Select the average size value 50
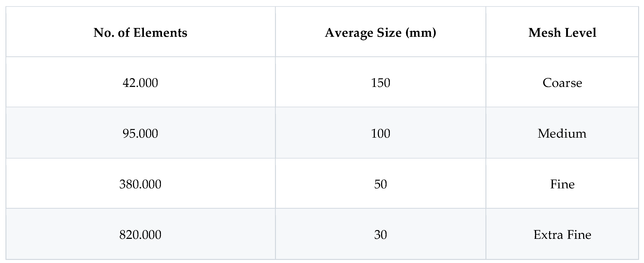644x263 pixels. click(x=380, y=184)
